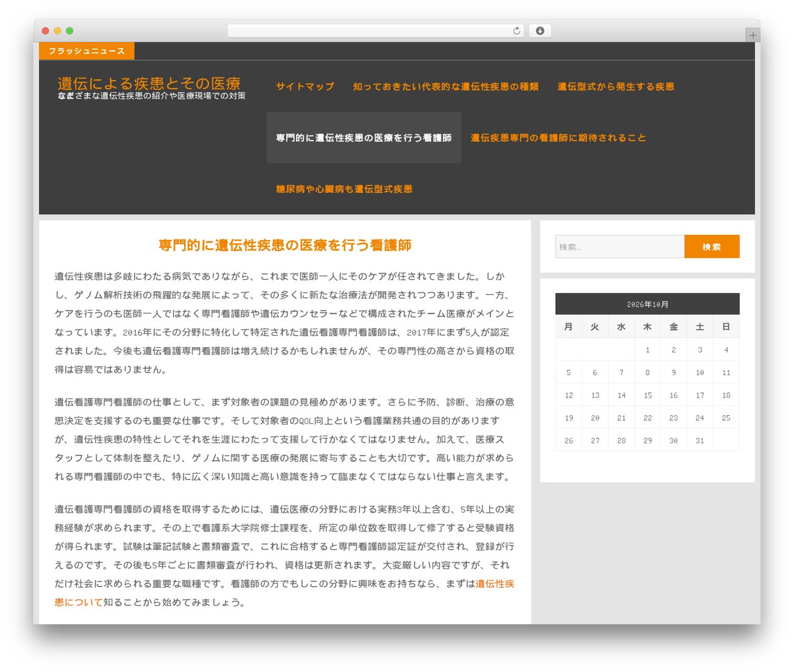794x672 pixels.
Task: Reload the page with the refresh icon
Action: tap(517, 31)
